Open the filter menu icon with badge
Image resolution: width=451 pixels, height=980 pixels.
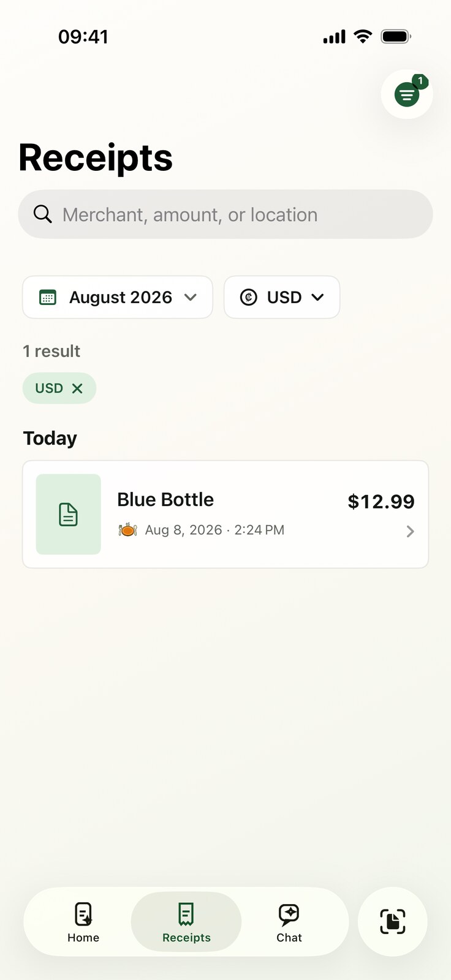406,94
